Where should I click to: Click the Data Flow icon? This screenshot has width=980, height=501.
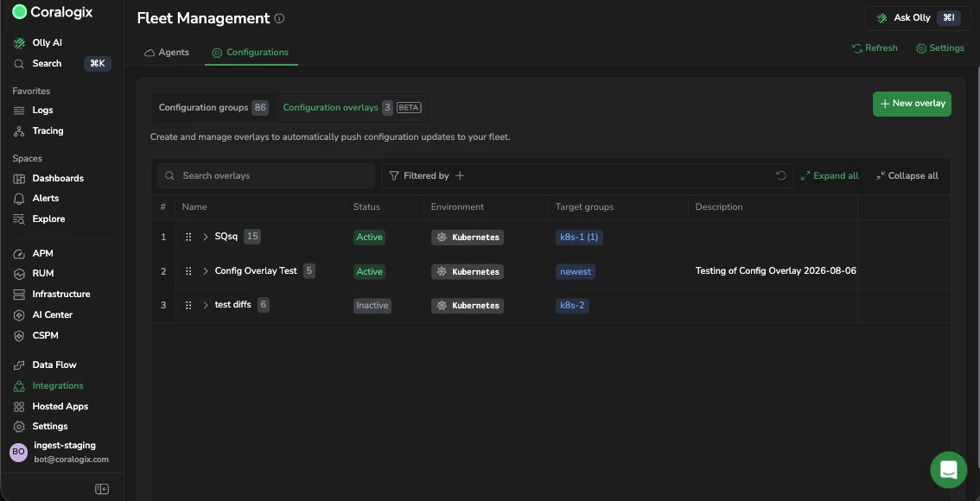tap(19, 365)
